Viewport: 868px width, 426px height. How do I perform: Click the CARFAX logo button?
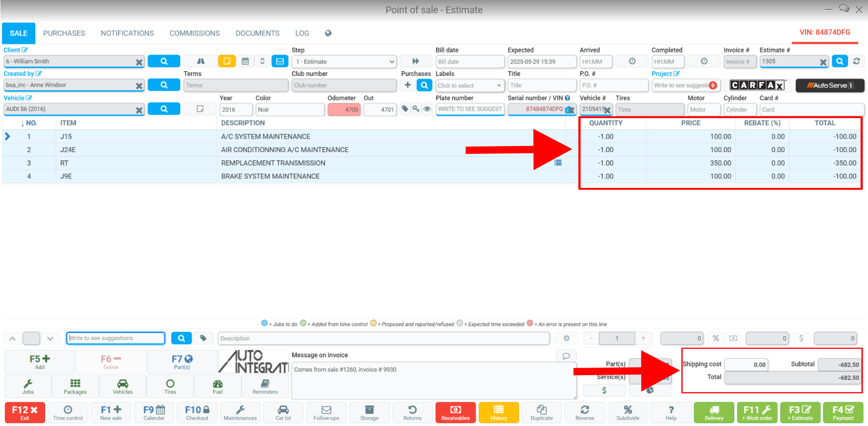[757, 85]
